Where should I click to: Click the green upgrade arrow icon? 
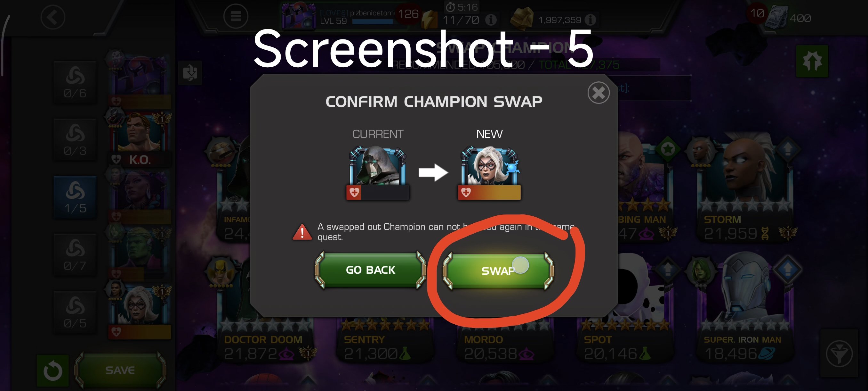pos(812,61)
